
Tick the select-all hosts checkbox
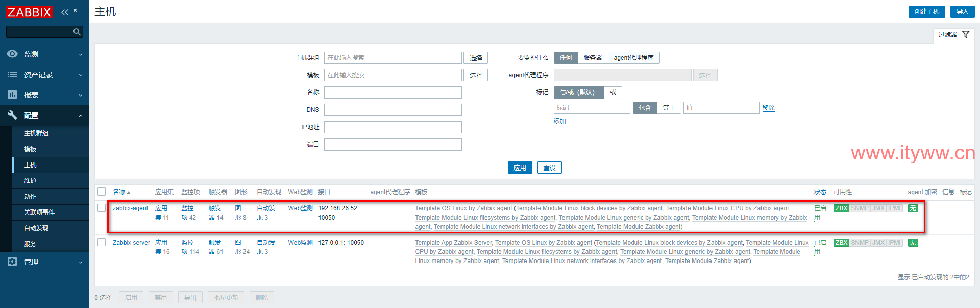(102, 192)
